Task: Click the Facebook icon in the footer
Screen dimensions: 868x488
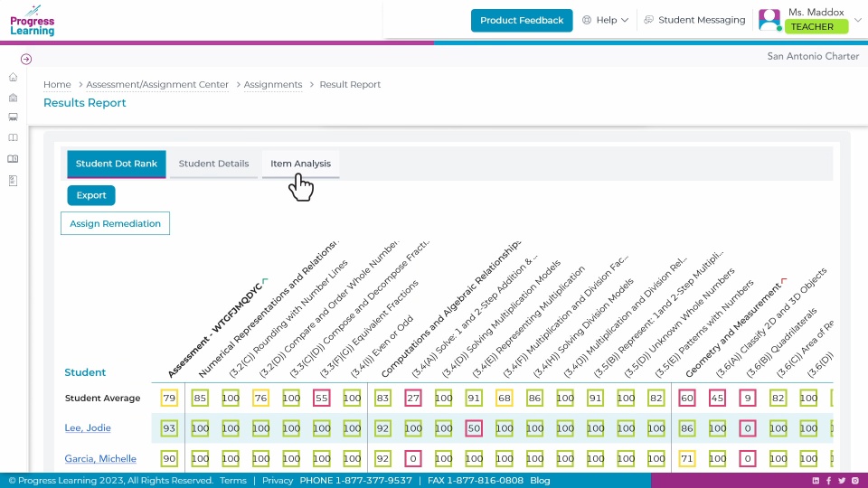Action: point(828,481)
